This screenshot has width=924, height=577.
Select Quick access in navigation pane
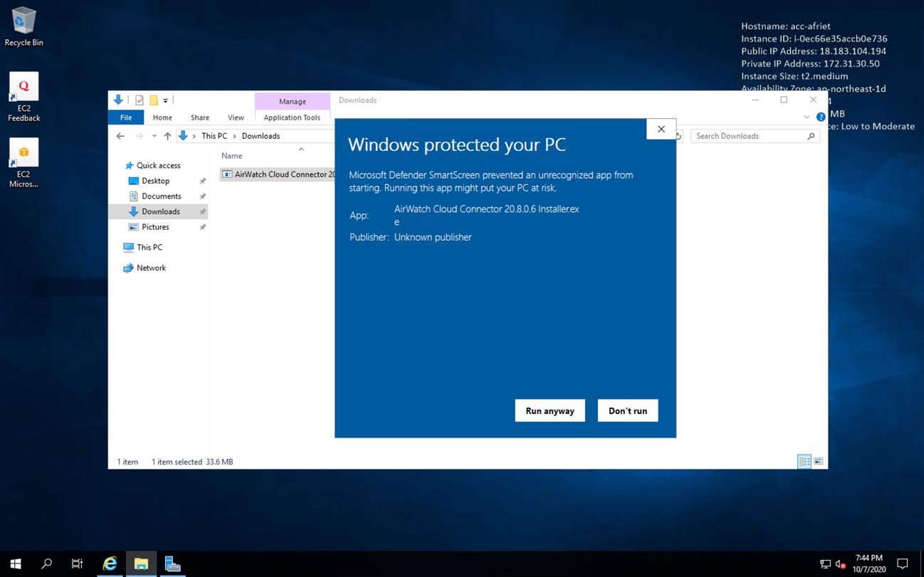click(x=158, y=165)
